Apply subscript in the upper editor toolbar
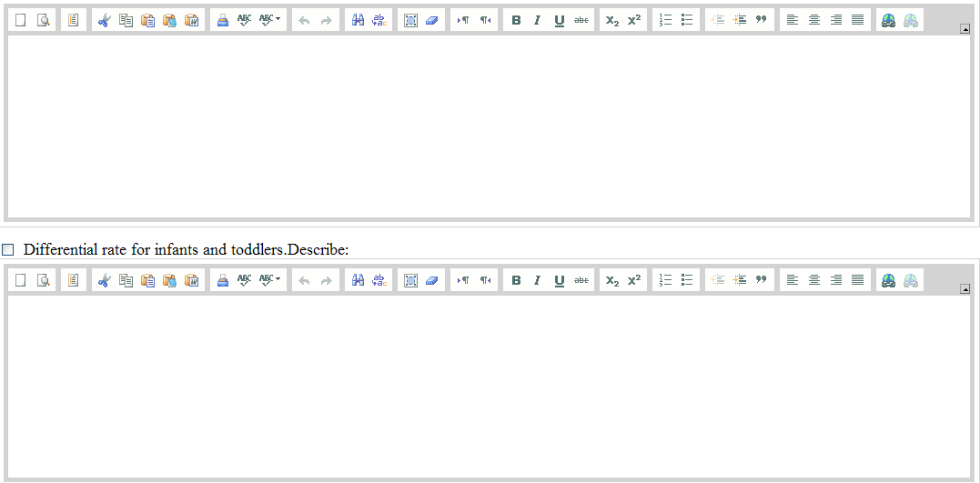Viewport: 980px width, 483px height. 612,20
